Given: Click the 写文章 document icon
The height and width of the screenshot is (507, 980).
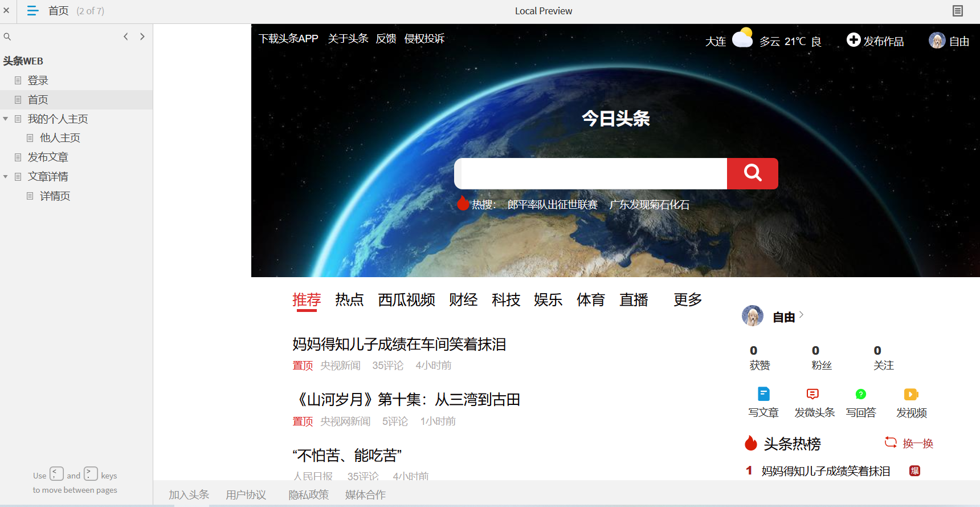Looking at the screenshot, I should (763, 394).
